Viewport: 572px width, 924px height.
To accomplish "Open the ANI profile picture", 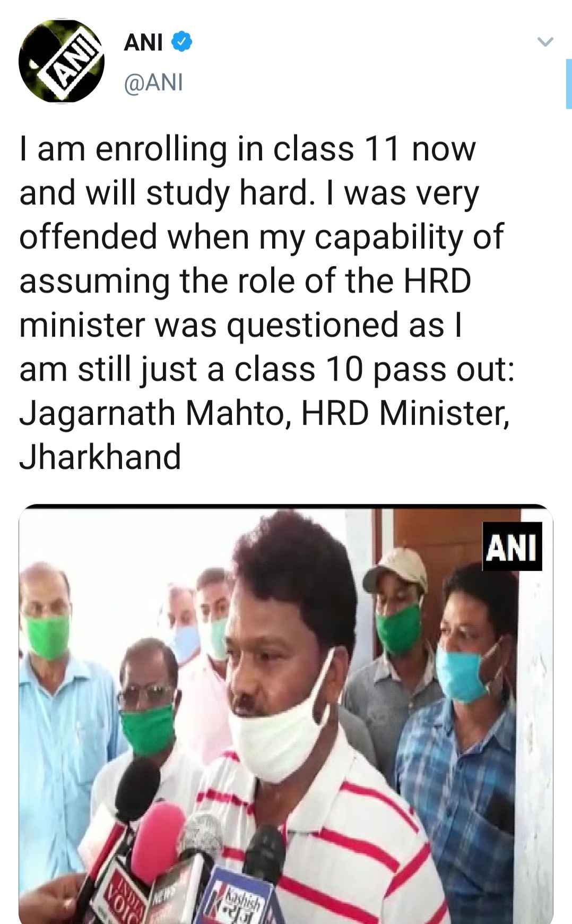I will (x=62, y=62).
